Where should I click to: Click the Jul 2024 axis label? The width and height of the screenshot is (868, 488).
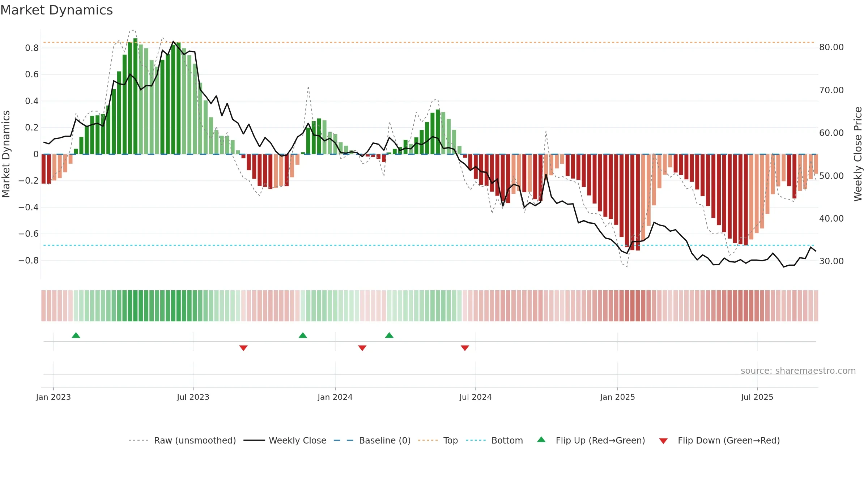pyautogui.click(x=476, y=397)
